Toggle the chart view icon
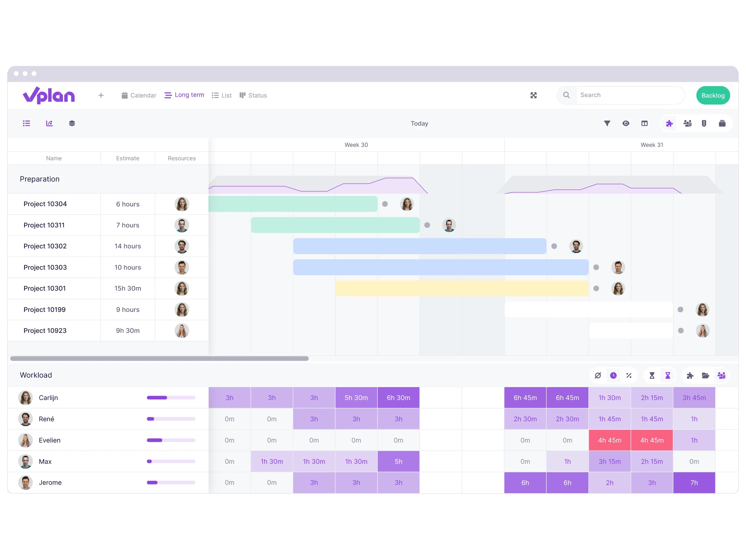 click(49, 124)
